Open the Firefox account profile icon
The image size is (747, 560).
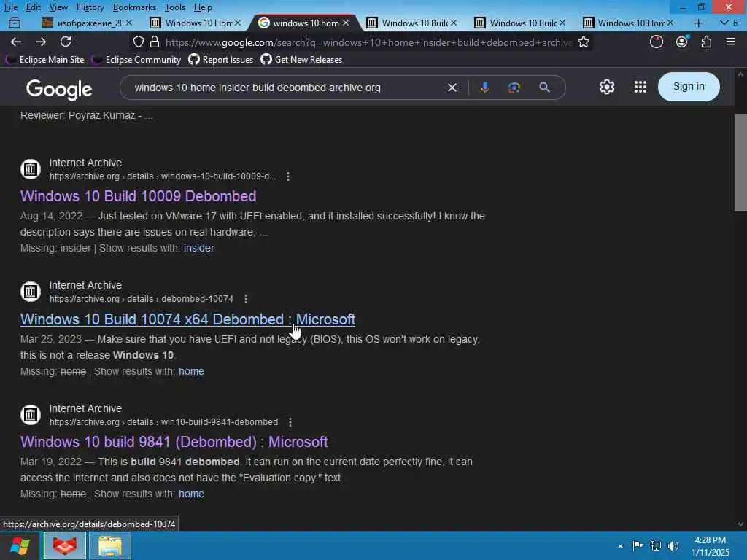point(682,42)
